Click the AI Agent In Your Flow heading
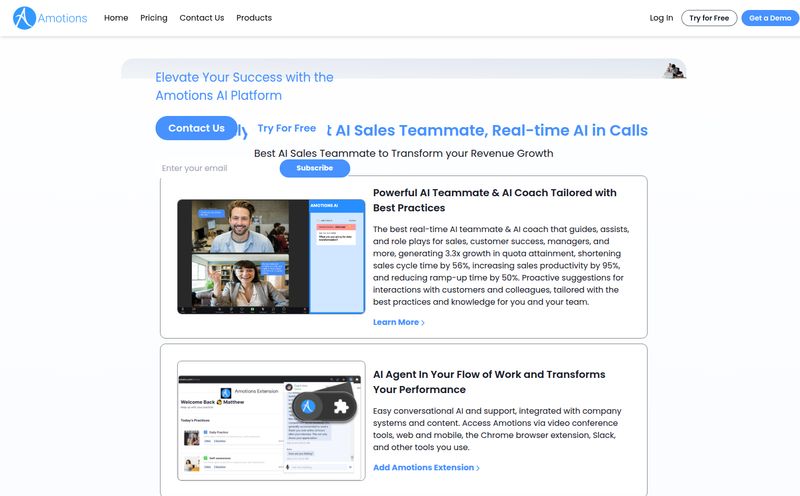Screen dimensions: 800x496 coord(489,382)
